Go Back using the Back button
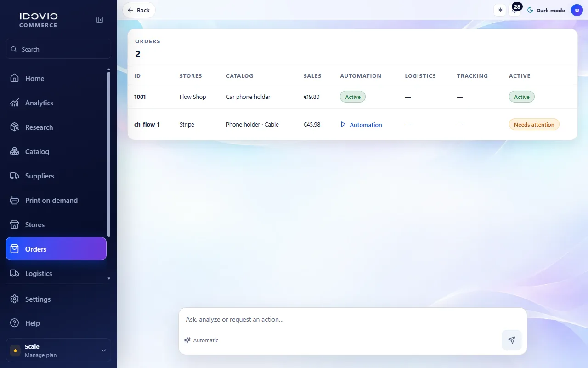 (x=139, y=10)
